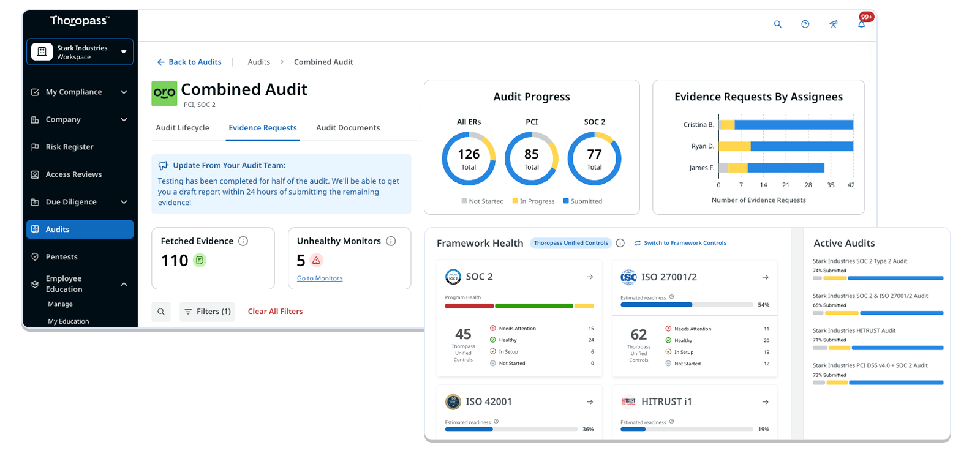Click the telescope icon in top bar

(x=833, y=24)
